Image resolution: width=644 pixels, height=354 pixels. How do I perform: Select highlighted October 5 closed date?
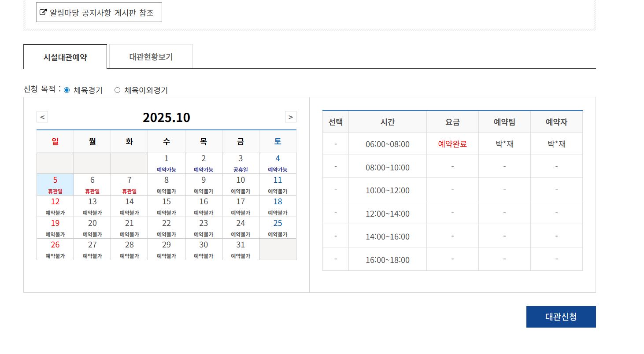click(x=55, y=184)
